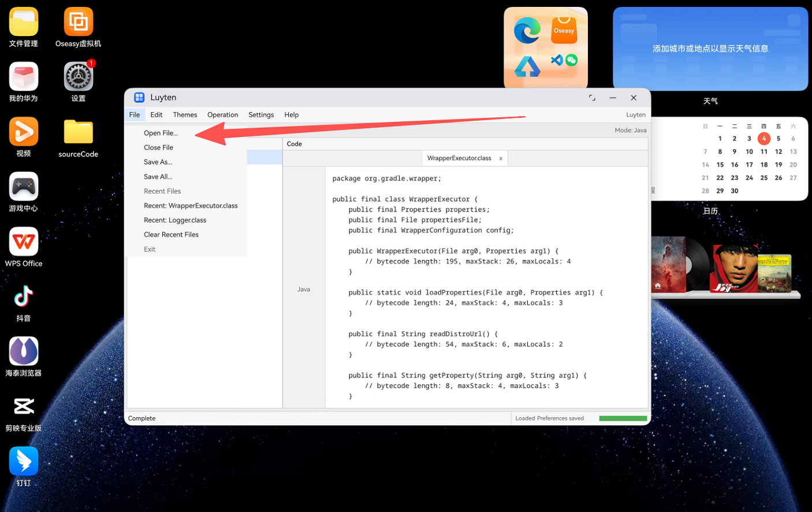Image resolution: width=812 pixels, height=512 pixels.
Task: Select date 19 in the calendar widget
Action: (779, 165)
